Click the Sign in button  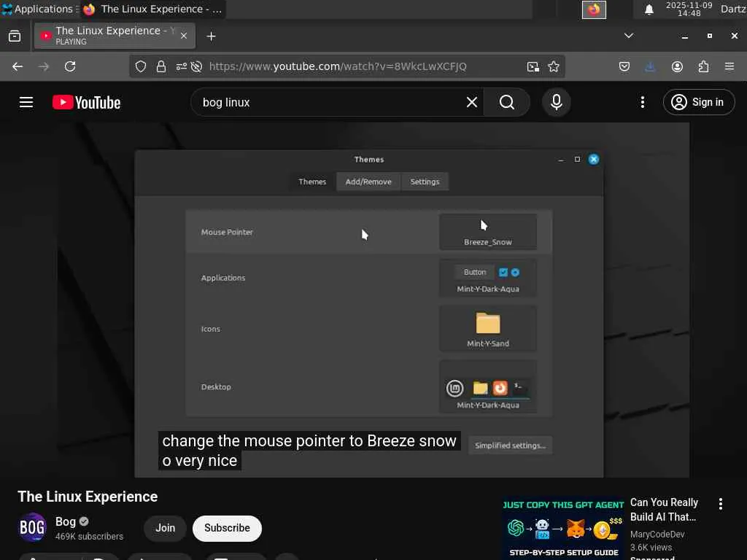(x=698, y=102)
